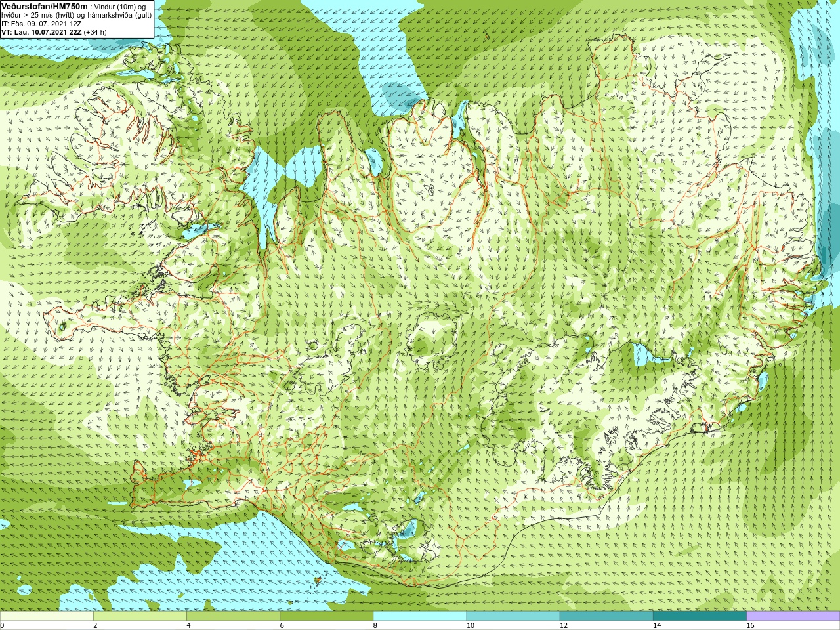Click the "VT: Lau. 10.07.2021 22Z (+34 h)" line

pos(54,31)
